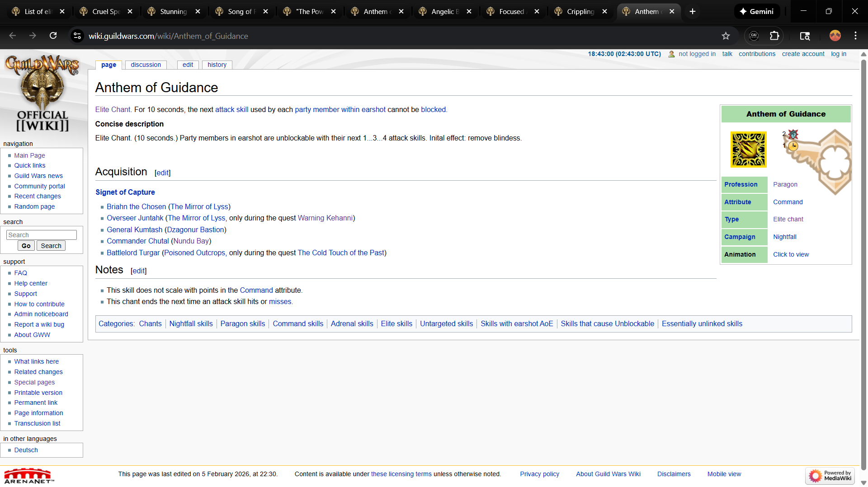
Task: Open the 'log in' link
Action: [839, 54]
